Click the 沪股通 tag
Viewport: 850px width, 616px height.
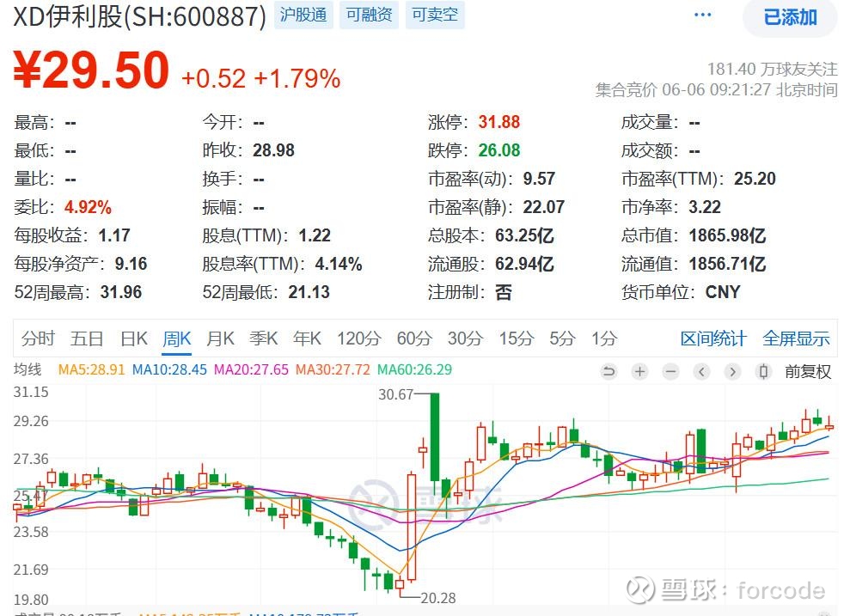coord(303,15)
